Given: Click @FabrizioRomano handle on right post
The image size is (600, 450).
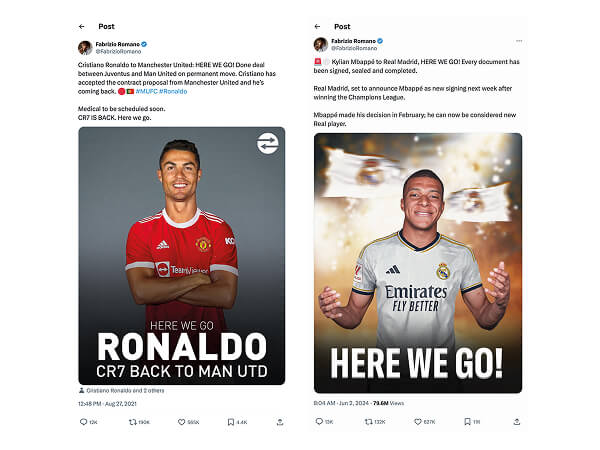Looking at the screenshot, I should (354, 48).
